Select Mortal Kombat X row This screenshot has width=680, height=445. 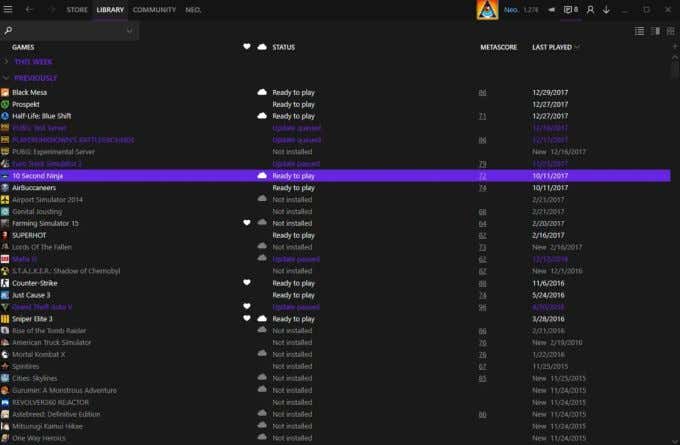pyautogui.click(x=335, y=354)
